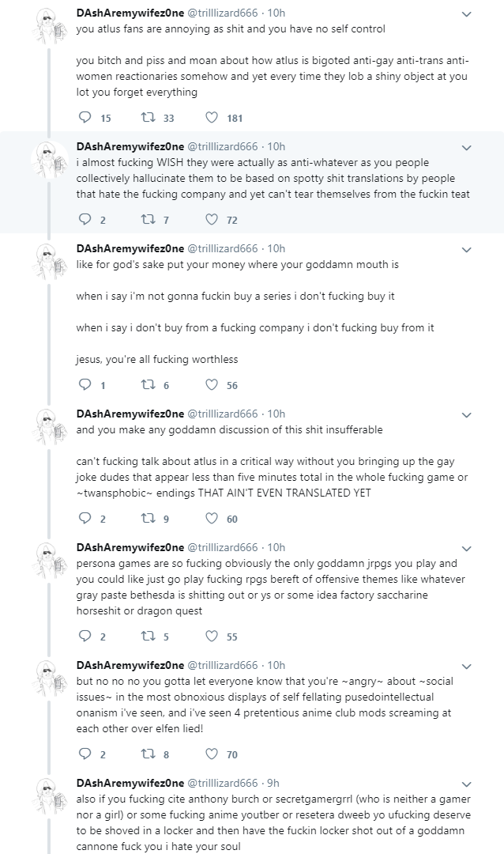The width and height of the screenshot is (504, 854).
Task: Open the avatar on the first tweet
Action: 50,25
